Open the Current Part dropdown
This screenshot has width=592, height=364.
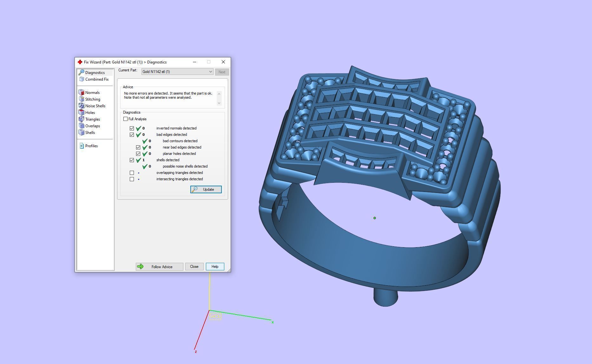177,72
